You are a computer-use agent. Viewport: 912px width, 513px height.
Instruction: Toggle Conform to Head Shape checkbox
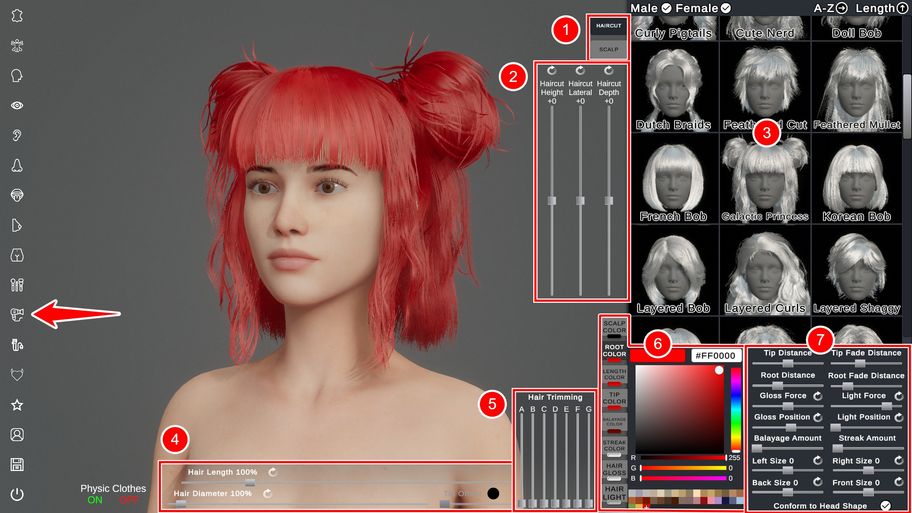885,505
